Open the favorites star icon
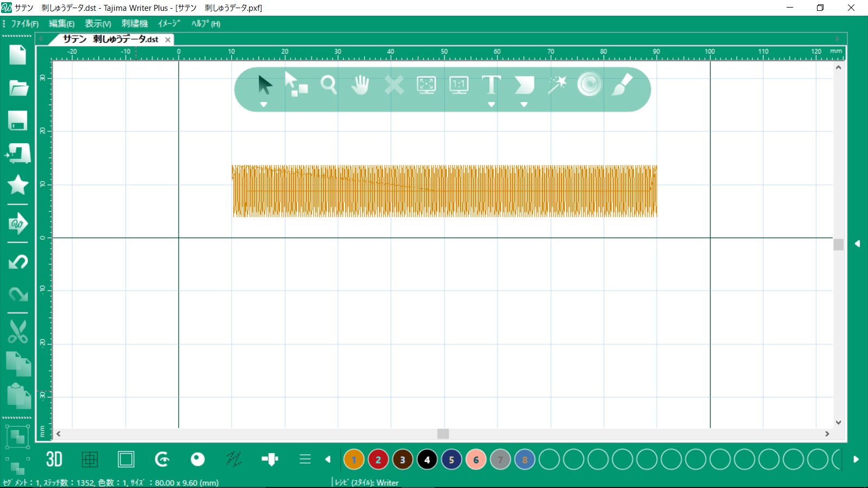The height and width of the screenshot is (488, 868). pyautogui.click(x=18, y=185)
